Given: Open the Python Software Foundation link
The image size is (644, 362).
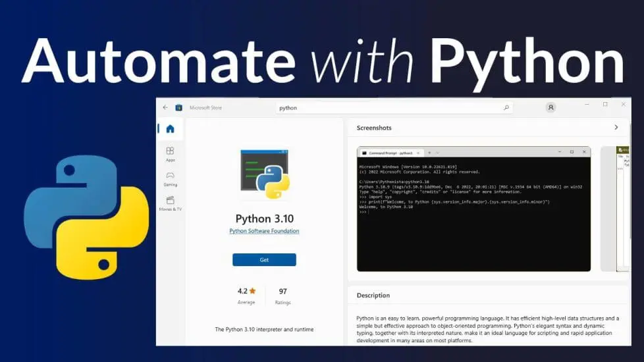Looking at the screenshot, I should point(264,231).
